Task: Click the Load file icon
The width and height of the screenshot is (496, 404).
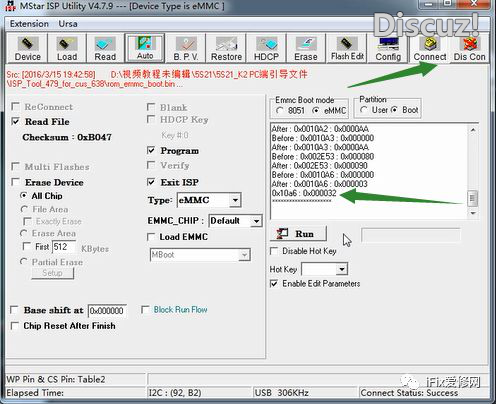Action: (67, 48)
